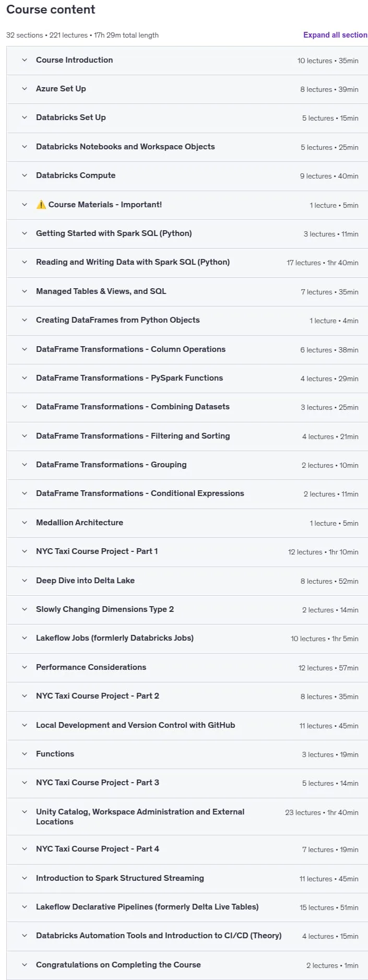Click the warning icon beside Course Materials

(41, 205)
